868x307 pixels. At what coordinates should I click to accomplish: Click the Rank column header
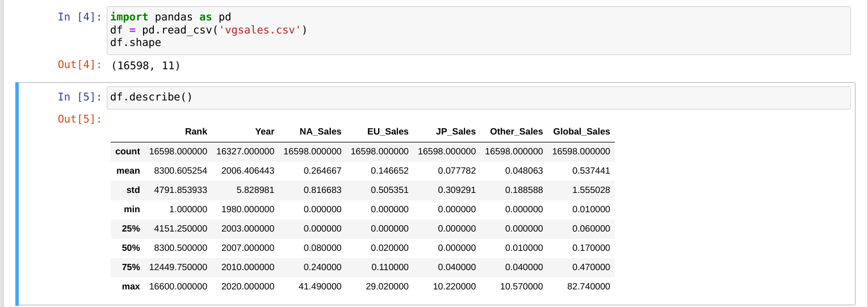tap(196, 132)
